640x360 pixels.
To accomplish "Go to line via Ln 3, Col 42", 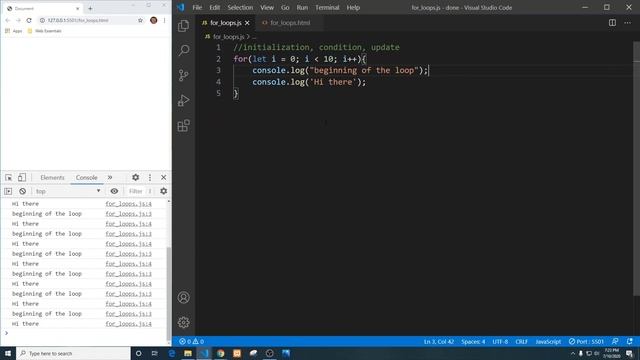I will tap(439, 341).
